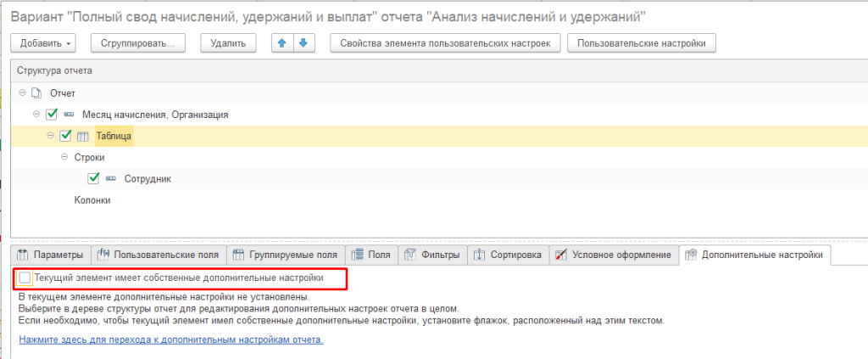Collapse the Отчет root node
Image resolution: width=868 pixels, height=359 pixels.
21,93
